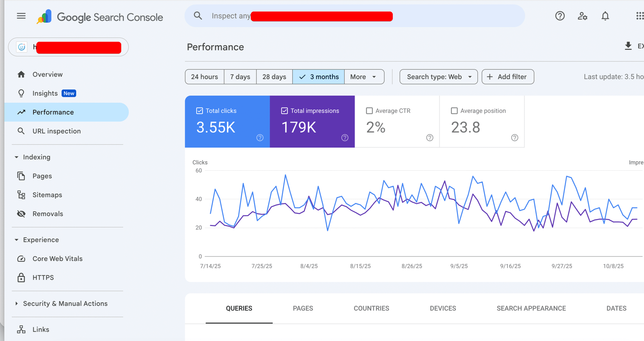Screen dimensions: 644x341
Task: Click the export download icon
Action: click(628, 46)
